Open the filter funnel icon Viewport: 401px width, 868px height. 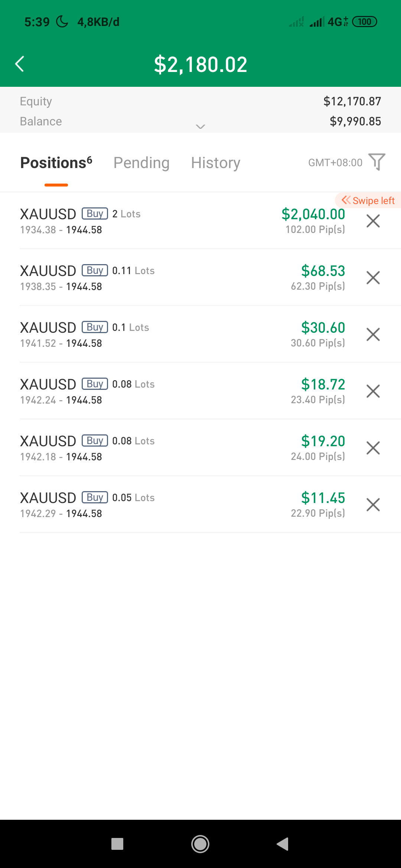(x=377, y=162)
